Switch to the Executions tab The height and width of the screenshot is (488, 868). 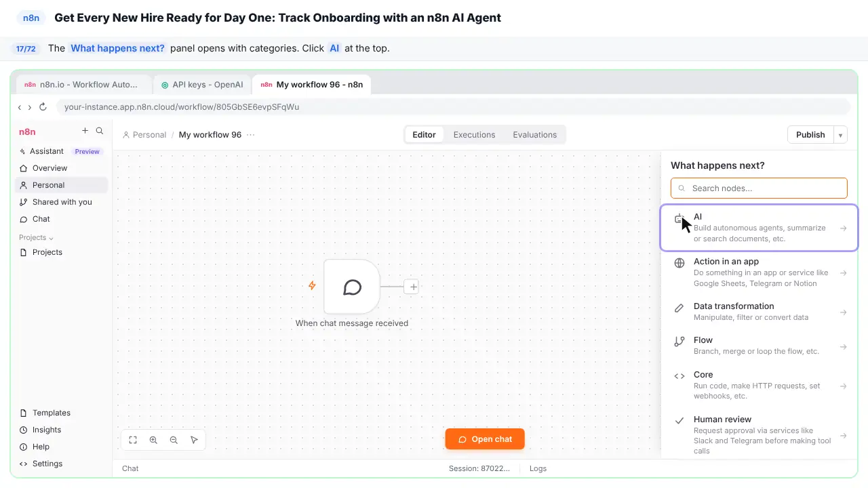point(474,135)
